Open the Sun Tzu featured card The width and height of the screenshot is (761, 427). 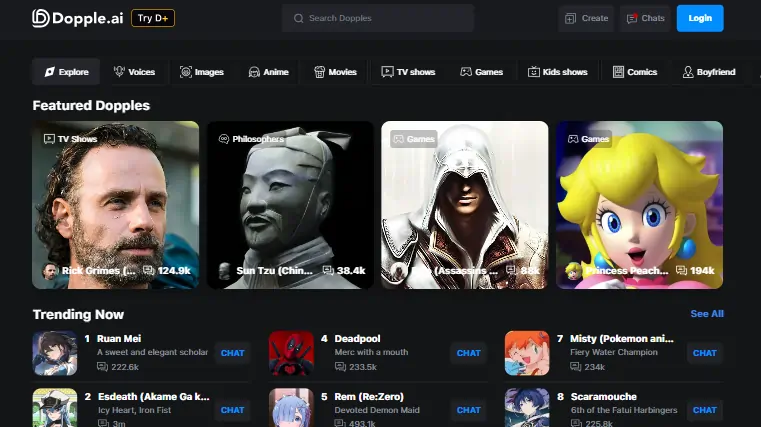point(290,205)
